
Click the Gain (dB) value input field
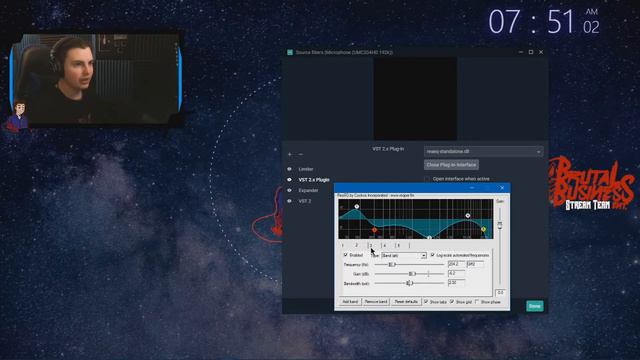click(456, 273)
